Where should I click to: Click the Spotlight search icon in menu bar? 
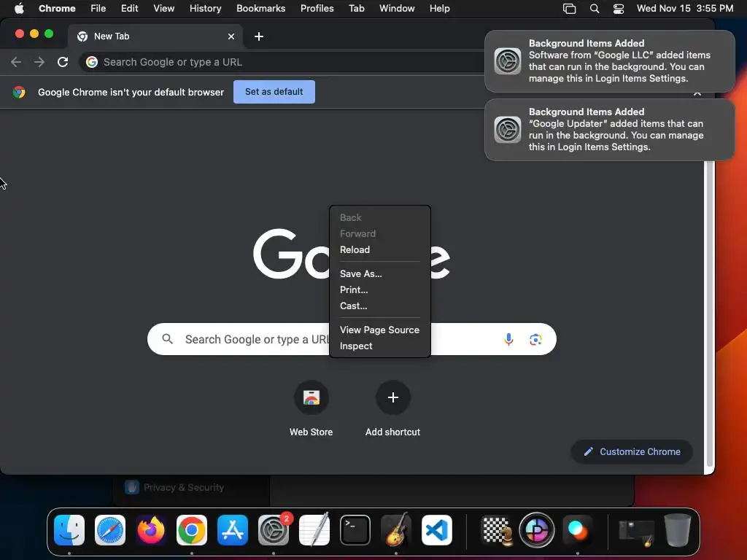pos(594,9)
